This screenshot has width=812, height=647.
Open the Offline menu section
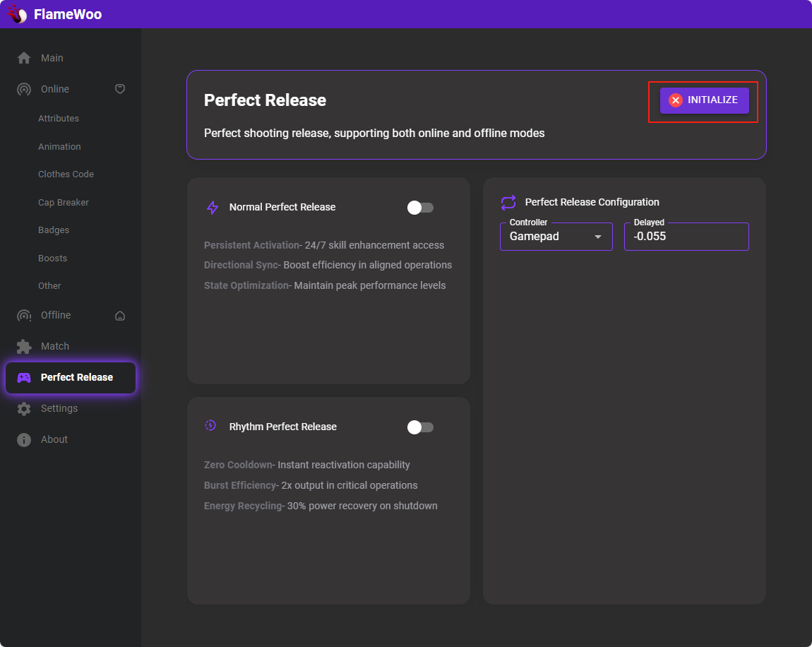pyautogui.click(x=71, y=315)
